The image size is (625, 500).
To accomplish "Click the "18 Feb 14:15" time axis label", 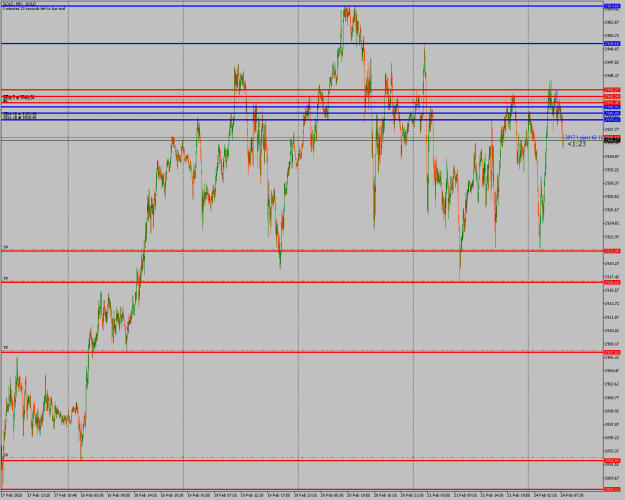I will pyautogui.click(x=145, y=495).
